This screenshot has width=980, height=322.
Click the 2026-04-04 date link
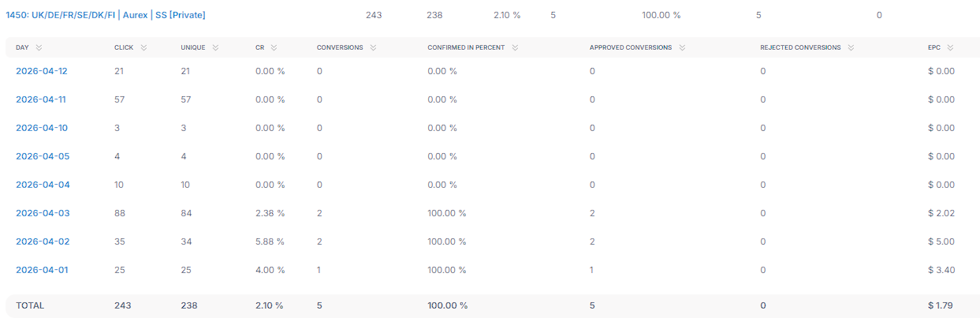43,185
